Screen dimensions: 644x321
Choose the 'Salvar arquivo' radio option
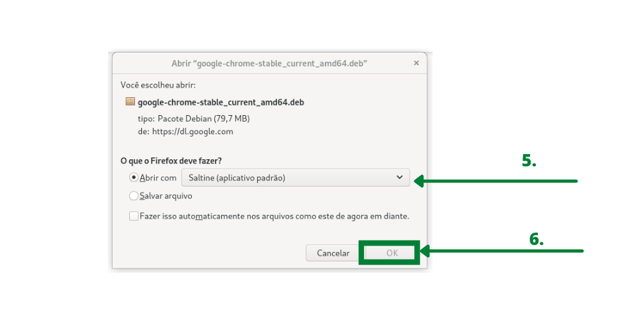pyautogui.click(x=134, y=196)
